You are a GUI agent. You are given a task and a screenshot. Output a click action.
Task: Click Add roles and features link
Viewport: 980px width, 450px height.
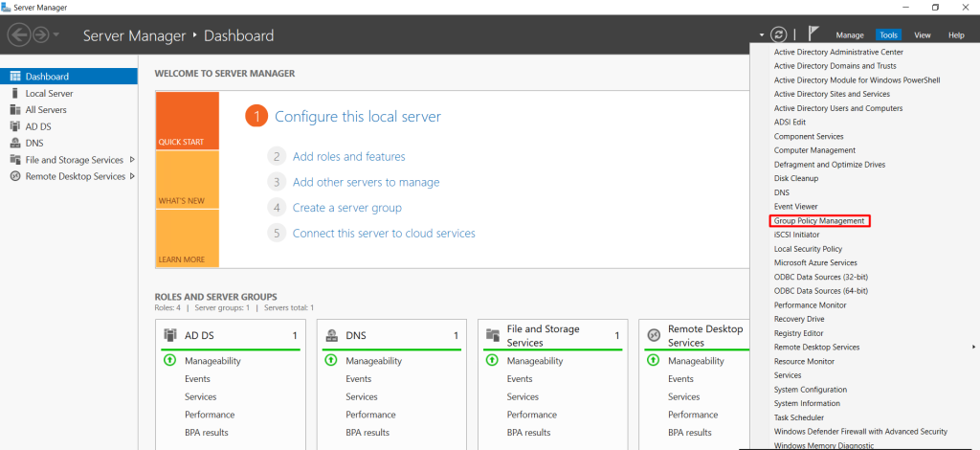click(348, 156)
